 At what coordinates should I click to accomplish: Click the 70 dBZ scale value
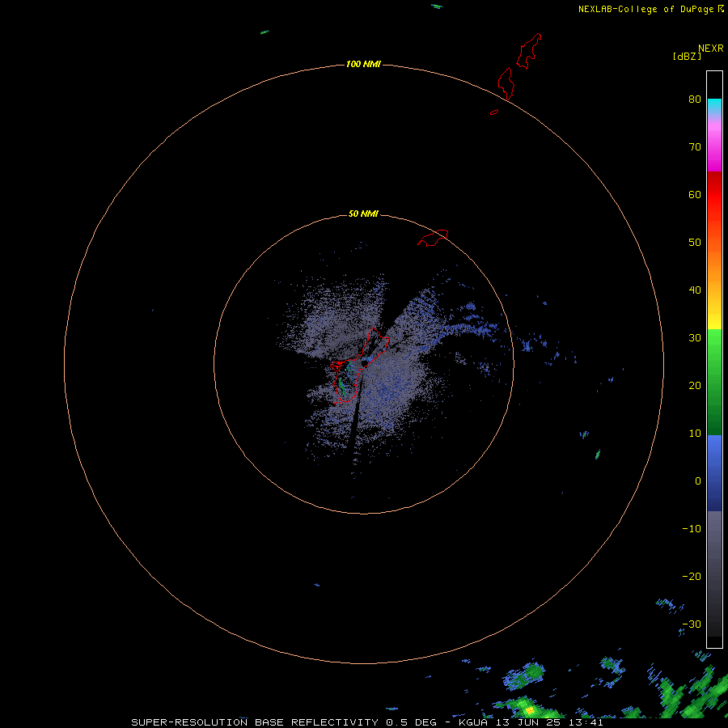(x=695, y=147)
